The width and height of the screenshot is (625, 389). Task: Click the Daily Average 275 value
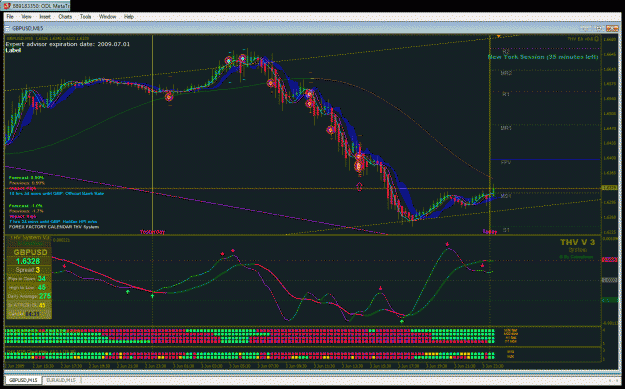click(x=45, y=296)
